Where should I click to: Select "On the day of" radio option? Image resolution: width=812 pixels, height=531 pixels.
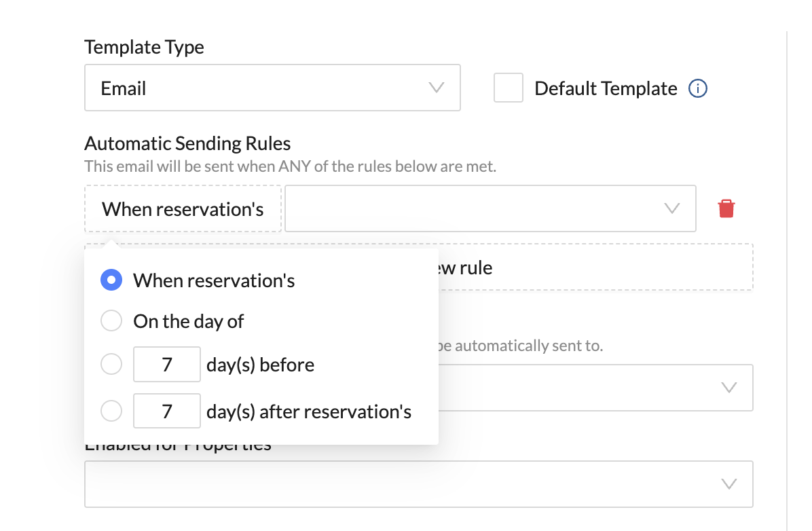tap(111, 321)
